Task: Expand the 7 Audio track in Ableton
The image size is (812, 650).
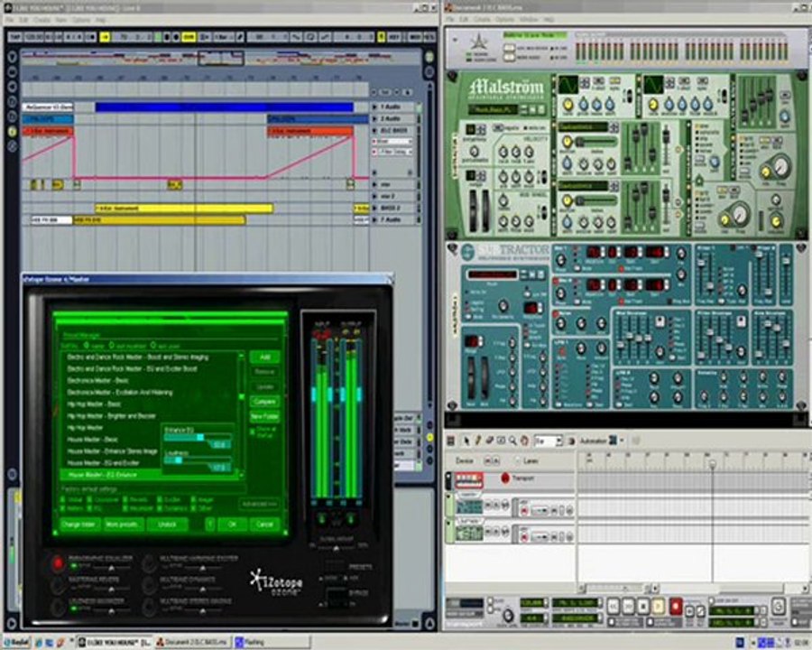Action: pyautogui.click(x=375, y=220)
